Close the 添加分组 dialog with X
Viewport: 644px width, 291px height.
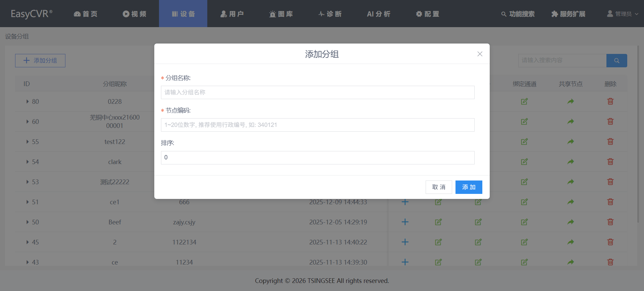[x=480, y=54]
